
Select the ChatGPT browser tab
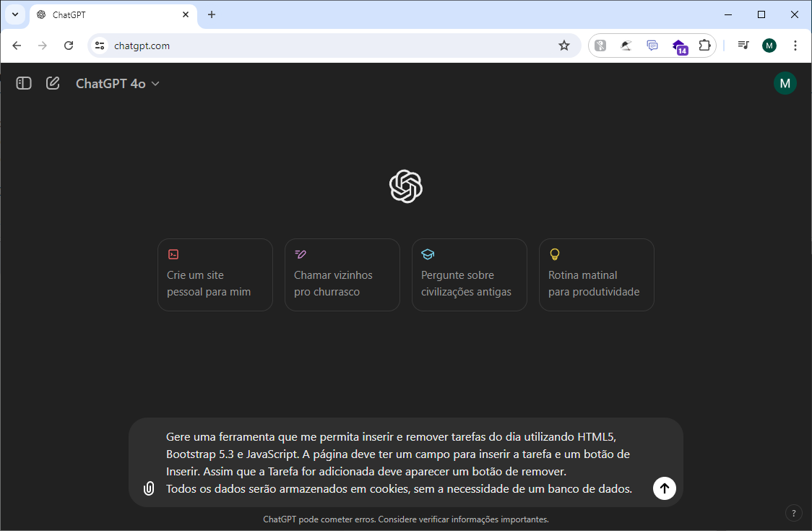coord(113,15)
